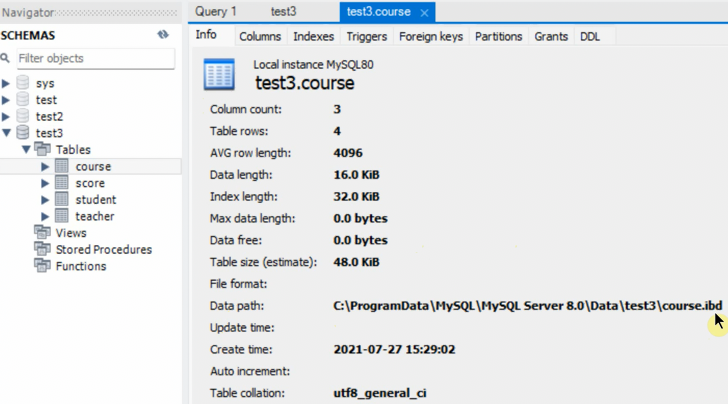Close the test3.course tab
The image size is (728, 404).
(x=424, y=13)
